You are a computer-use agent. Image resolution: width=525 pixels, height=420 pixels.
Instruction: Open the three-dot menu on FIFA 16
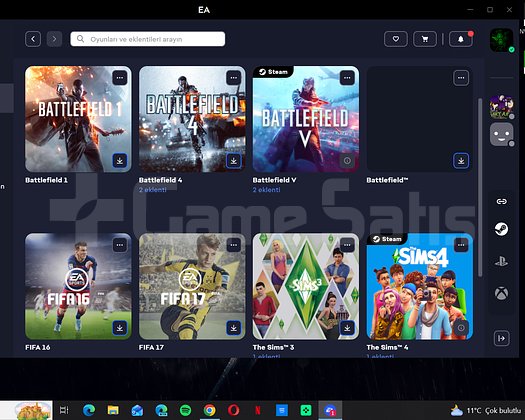click(x=120, y=245)
